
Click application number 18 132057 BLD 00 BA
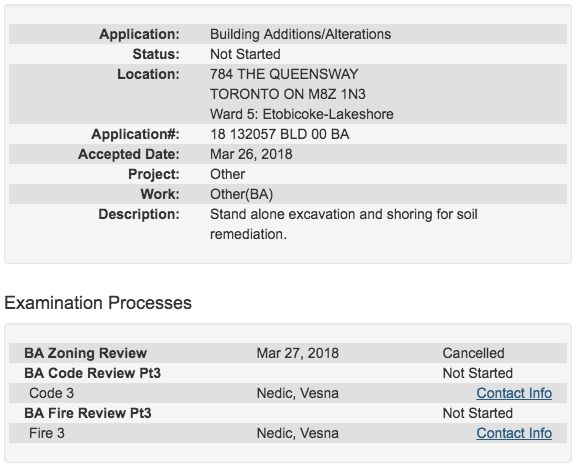coord(280,134)
